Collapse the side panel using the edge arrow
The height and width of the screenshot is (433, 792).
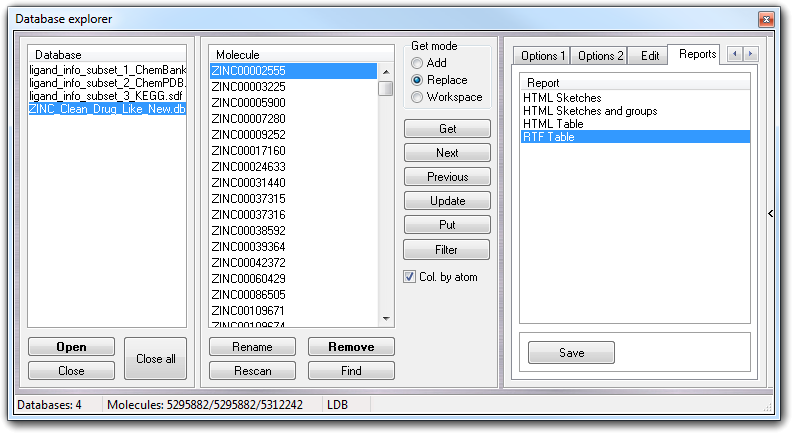769,213
